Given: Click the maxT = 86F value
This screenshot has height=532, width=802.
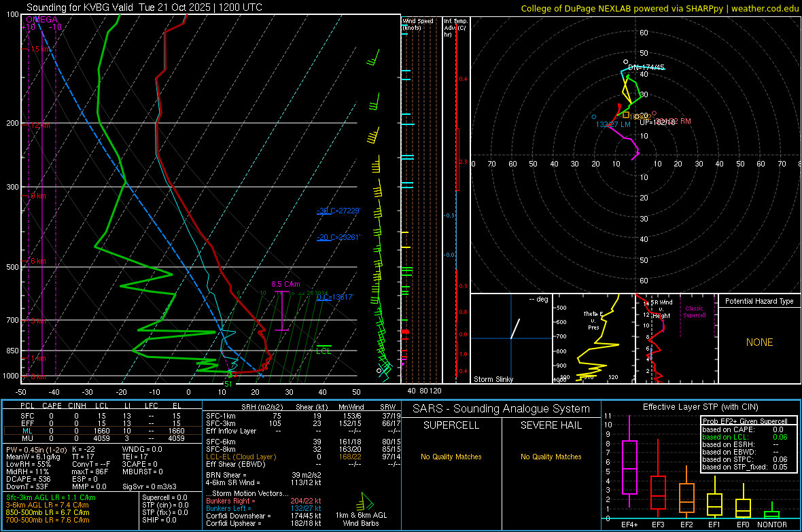Looking at the screenshot, I should [90, 472].
